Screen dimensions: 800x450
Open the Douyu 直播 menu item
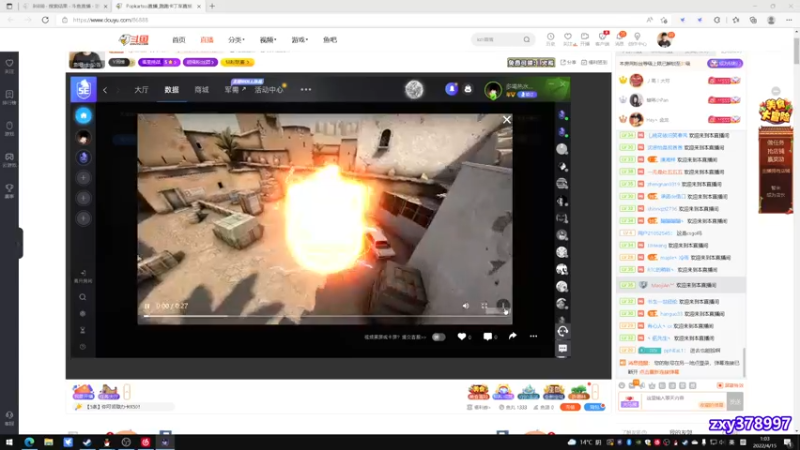coord(207,40)
